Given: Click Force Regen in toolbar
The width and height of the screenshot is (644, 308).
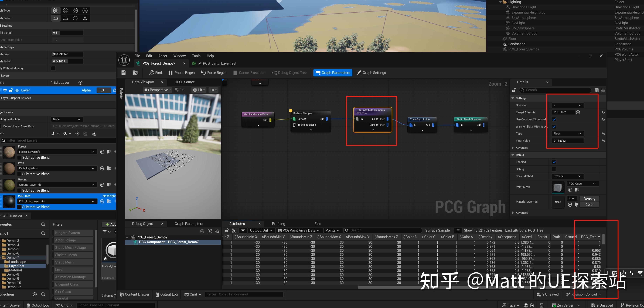Looking at the screenshot, I should point(214,73).
